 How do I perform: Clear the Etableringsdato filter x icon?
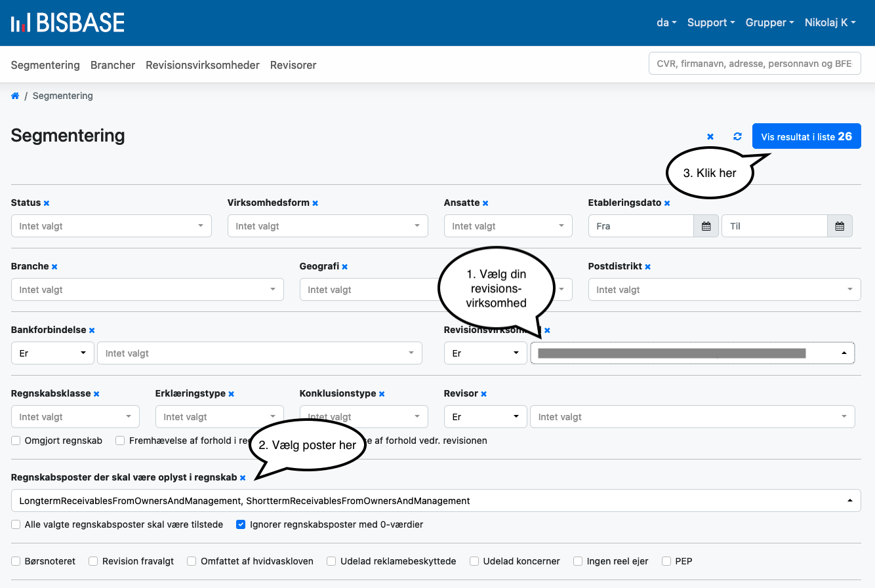click(x=667, y=203)
